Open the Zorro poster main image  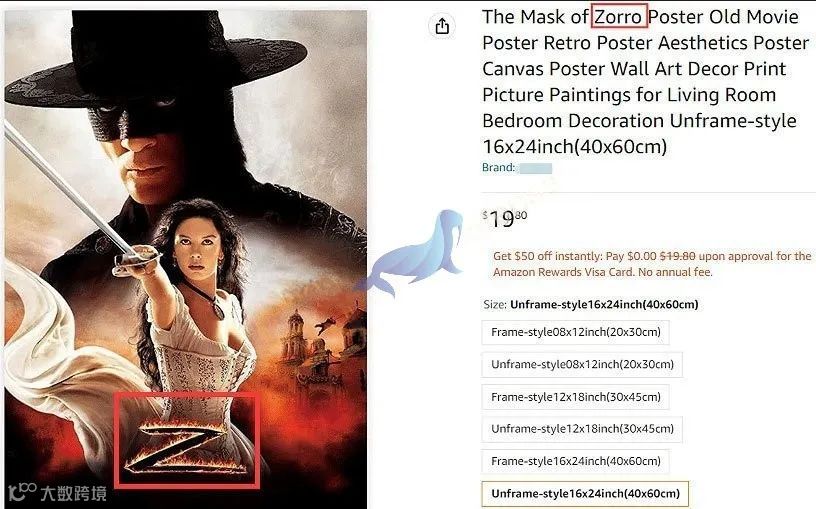pos(186,259)
